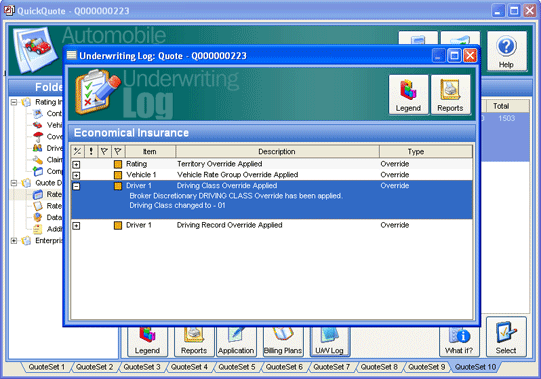This screenshot has width=541, height=379.
Task: Switch to QuoteSet 3 tab
Action: pos(142,367)
